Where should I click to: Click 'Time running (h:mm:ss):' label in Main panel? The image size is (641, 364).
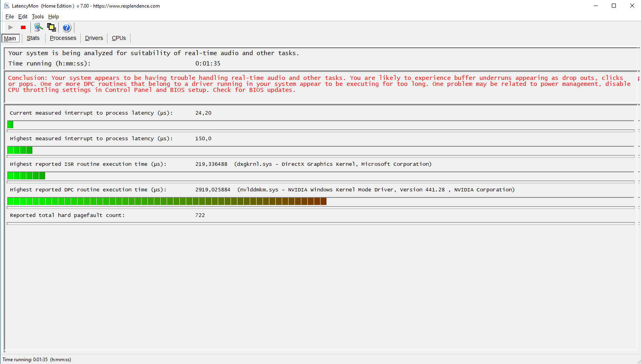50,64
